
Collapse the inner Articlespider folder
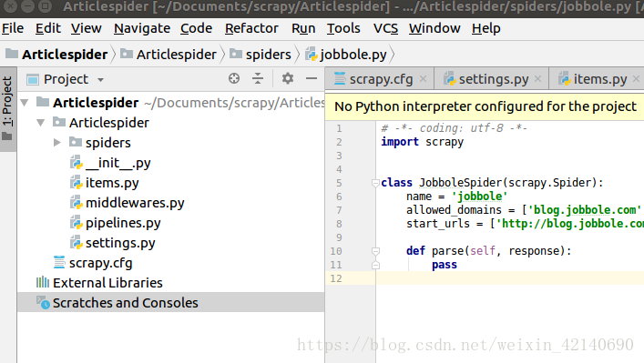point(41,123)
